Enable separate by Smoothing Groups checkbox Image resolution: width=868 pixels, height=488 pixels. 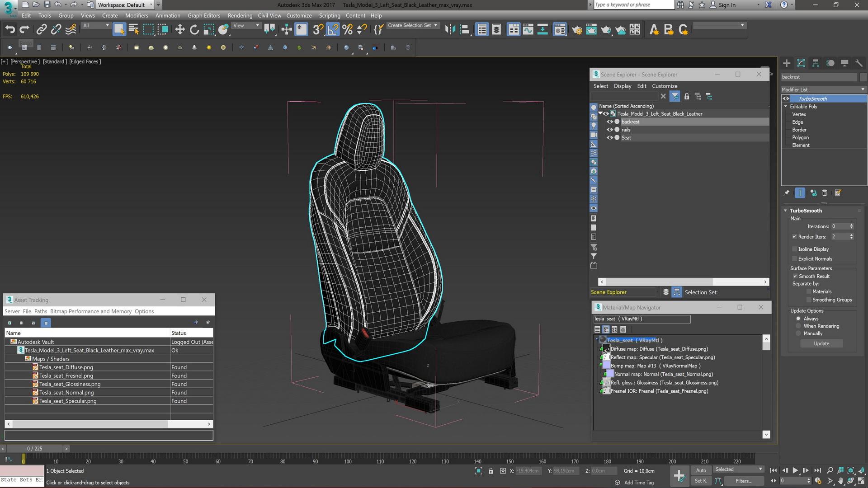[x=809, y=300]
